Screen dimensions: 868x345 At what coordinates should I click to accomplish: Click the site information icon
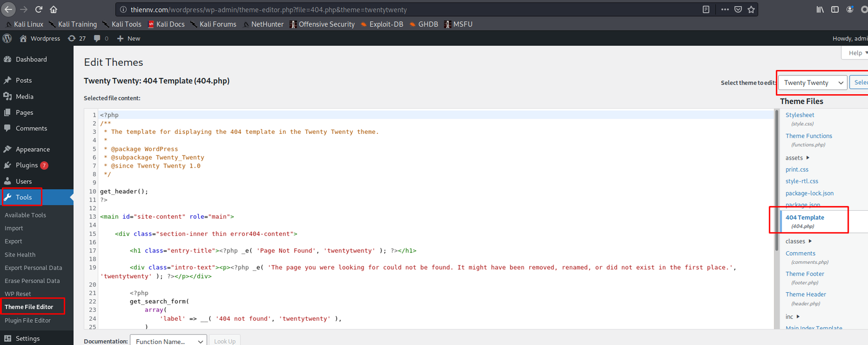(123, 9)
